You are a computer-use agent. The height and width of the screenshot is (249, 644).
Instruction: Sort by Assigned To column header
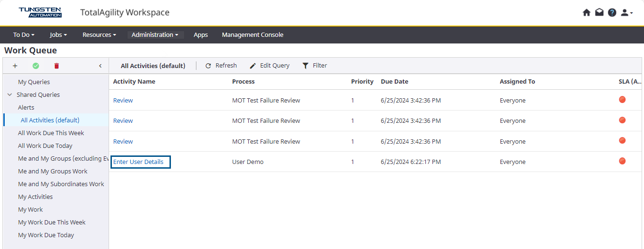coord(517,81)
